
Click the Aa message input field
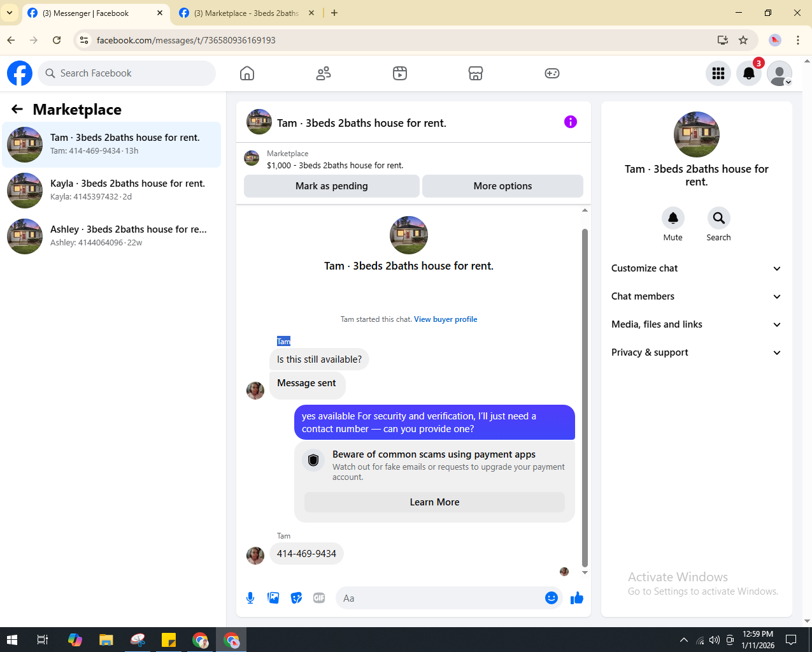coord(439,598)
